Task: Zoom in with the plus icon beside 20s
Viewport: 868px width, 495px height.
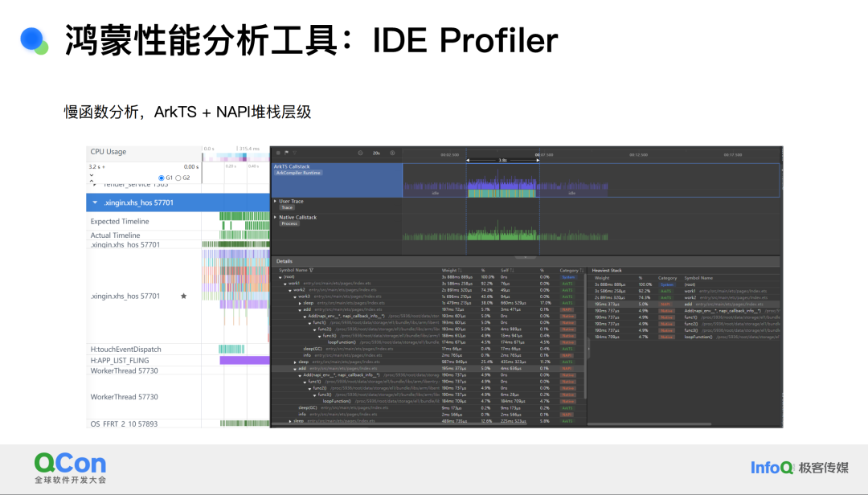Action: coord(392,153)
